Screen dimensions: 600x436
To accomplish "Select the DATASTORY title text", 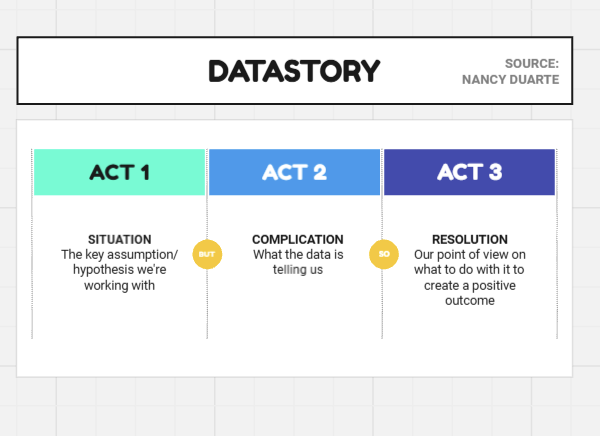I will pyautogui.click(x=294, y=71).
